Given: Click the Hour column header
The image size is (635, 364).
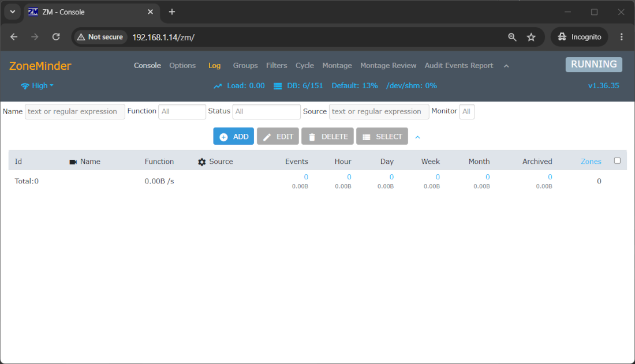Looking at the screenshot, I should pos(342,162).
